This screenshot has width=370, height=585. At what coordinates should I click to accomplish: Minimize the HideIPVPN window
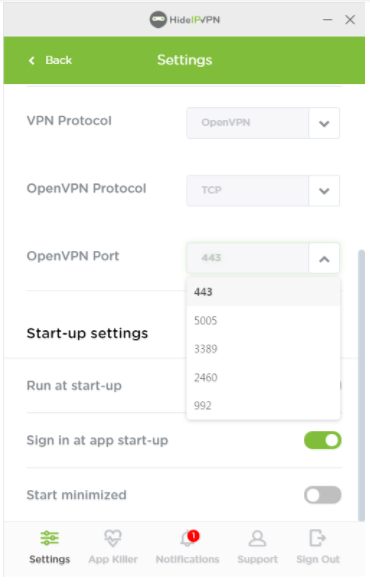click(327, 19)
